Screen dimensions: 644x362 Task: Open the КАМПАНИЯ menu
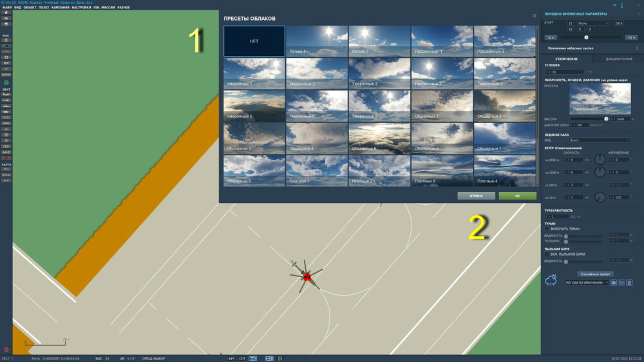pos(61,7)
